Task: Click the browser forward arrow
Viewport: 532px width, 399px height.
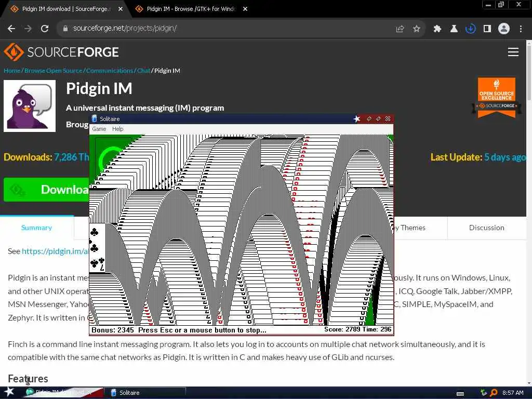Action: [28, 29]
